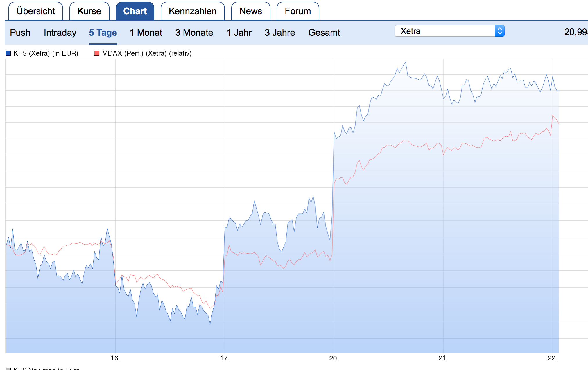Click the Xetra dropdown stepper arrows

(x=500, y=31)
